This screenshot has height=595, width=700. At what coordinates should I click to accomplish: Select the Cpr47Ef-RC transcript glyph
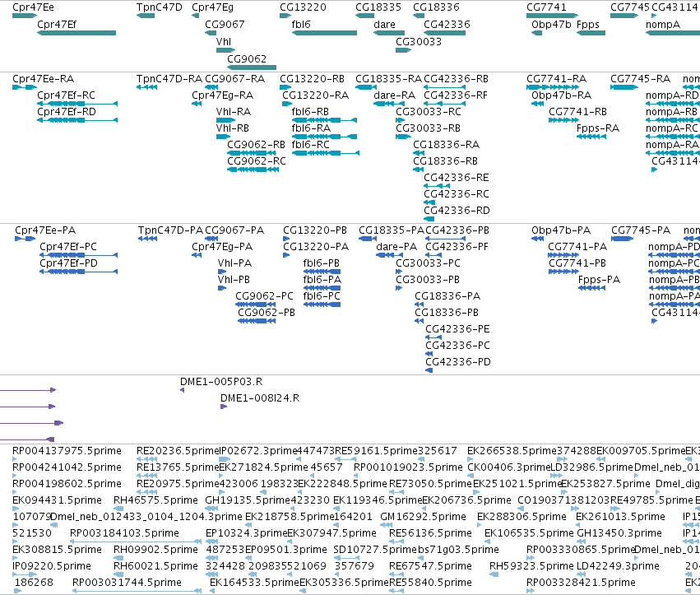[77, 104]
